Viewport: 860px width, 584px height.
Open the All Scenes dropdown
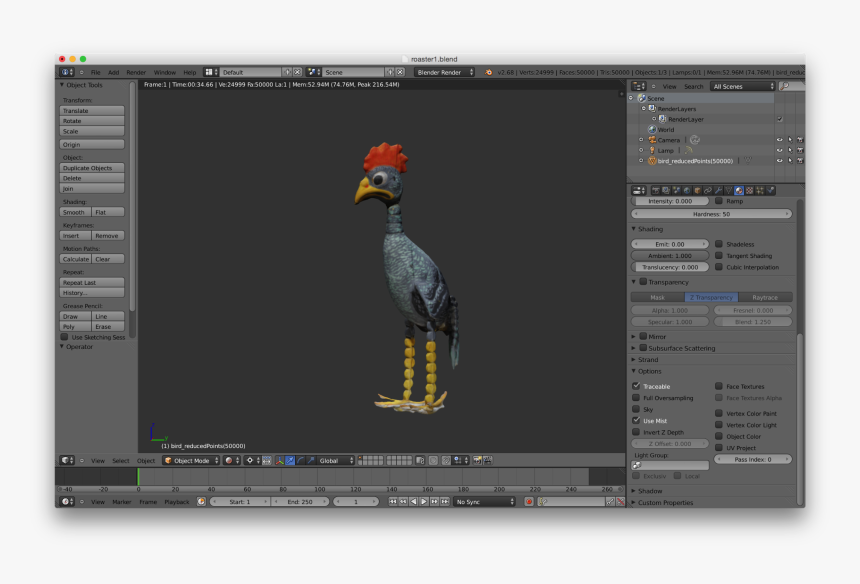point(742,86)
